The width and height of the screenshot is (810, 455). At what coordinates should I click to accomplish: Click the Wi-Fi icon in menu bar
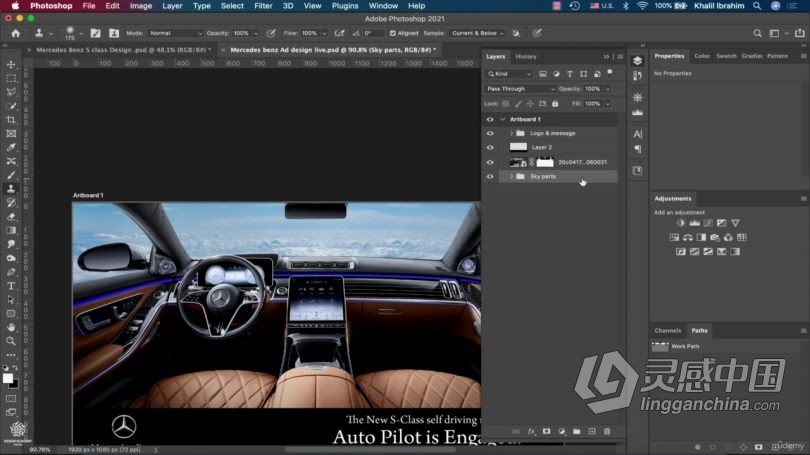[x=642, y=6]
